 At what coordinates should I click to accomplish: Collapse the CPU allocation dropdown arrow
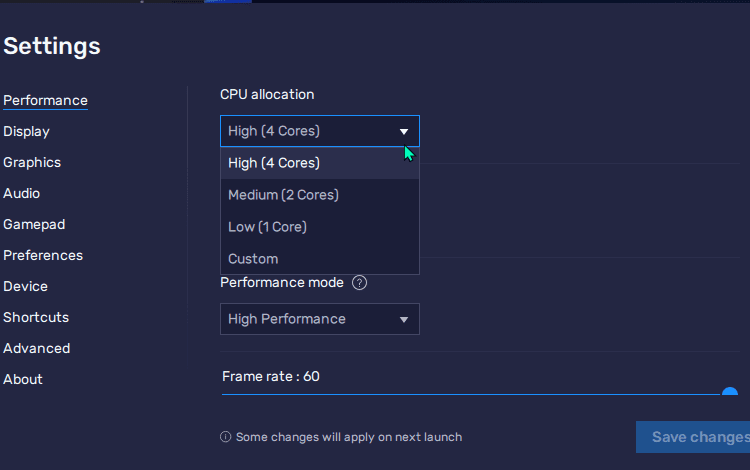click(x=404, y=131)
